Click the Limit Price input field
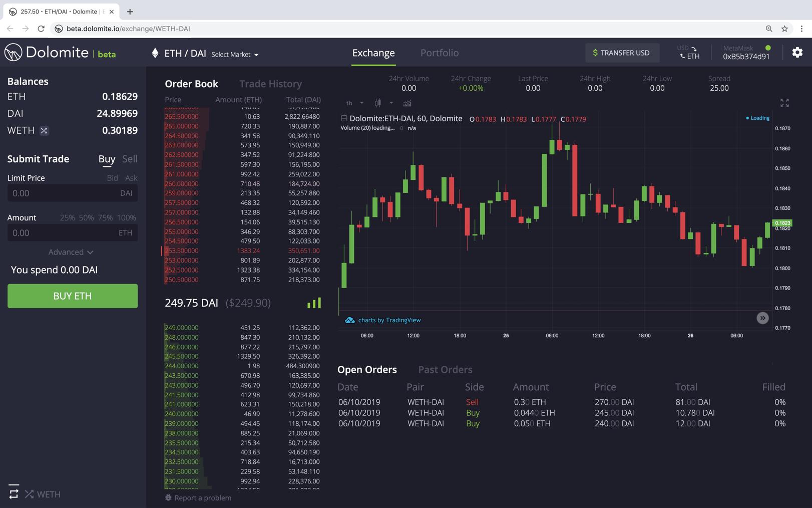The height and width of the screenshot is (508, 812). tap(63, 193)
